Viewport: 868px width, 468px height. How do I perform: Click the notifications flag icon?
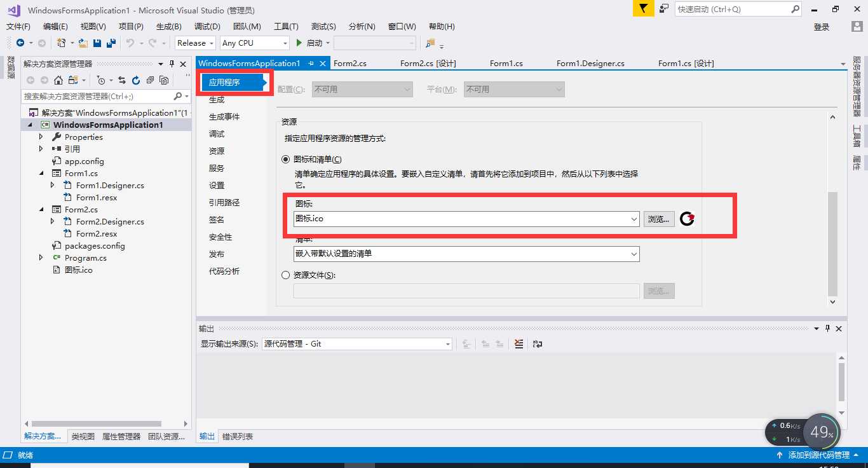tap(644, 9)
